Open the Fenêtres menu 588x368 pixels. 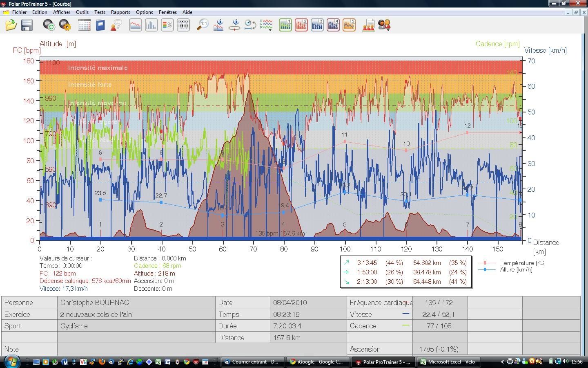coord(168,12)
